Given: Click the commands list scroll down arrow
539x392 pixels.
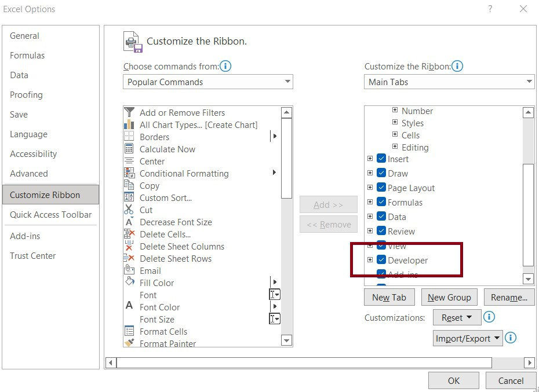Looking at the screenshot, I should [286, 340].
